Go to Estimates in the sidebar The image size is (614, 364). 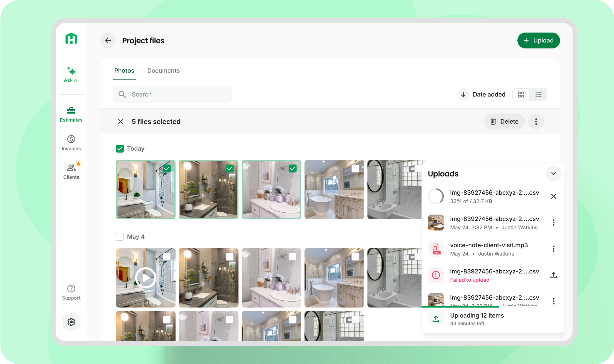point(71,115)
